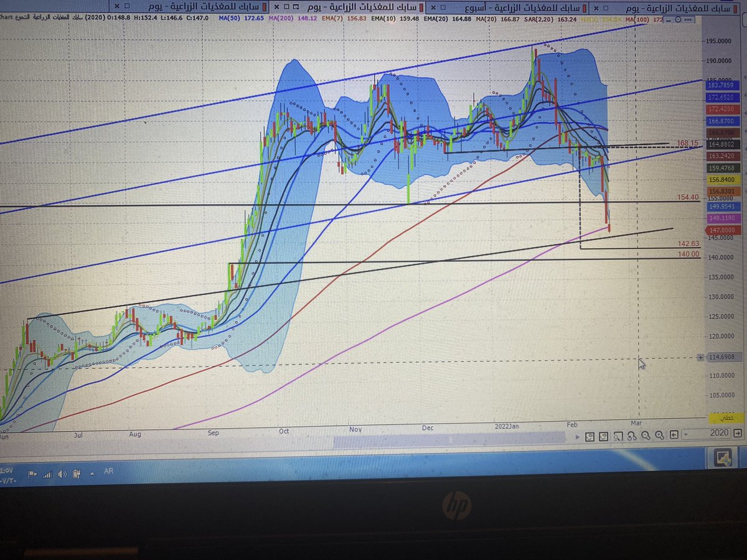Click the plus icon beside 114.6908

(x=700, y=357)
